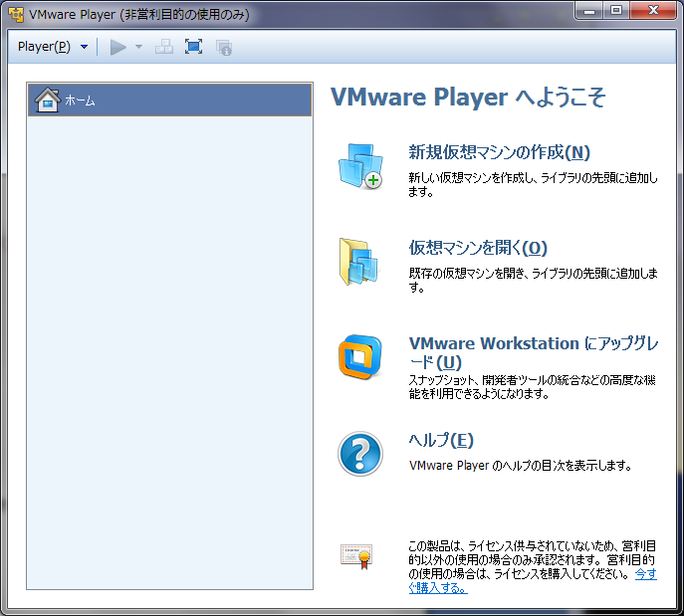Click the help question mark icon
This screenshot has width=684, height=616.
360,454
